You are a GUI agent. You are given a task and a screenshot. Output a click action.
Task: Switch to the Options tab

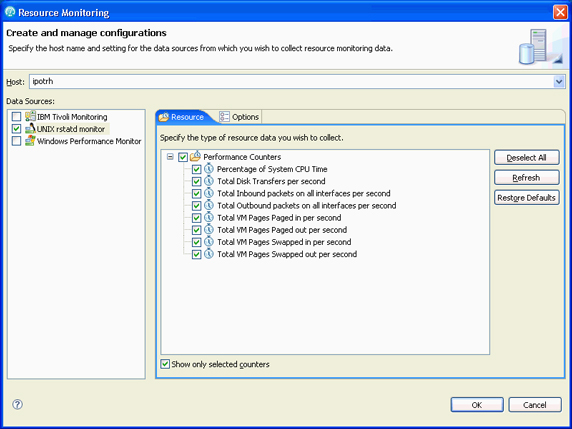click(239, 117)
